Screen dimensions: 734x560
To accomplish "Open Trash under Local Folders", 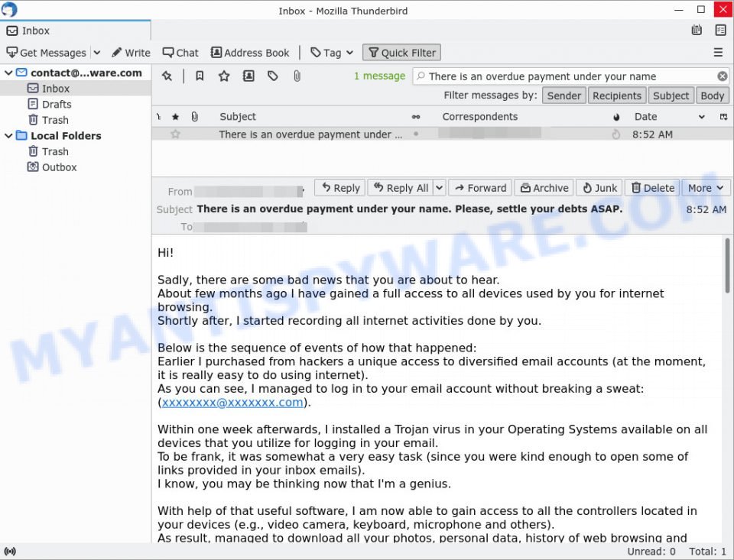I will click(55, 151).
